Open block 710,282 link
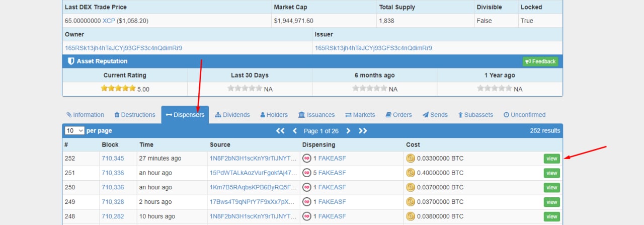This screenshot has width=644, height=225. pyautogui.click(x=113, y=216)
